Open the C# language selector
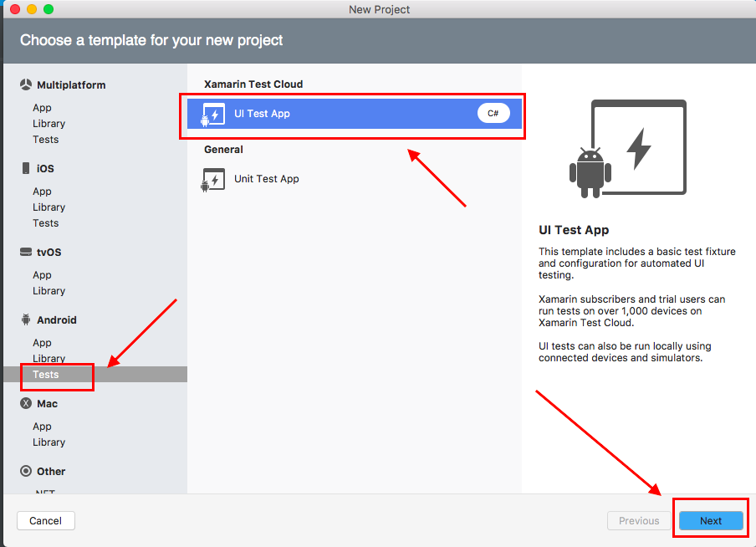This screenshot has height=547, width=756. 493,114
